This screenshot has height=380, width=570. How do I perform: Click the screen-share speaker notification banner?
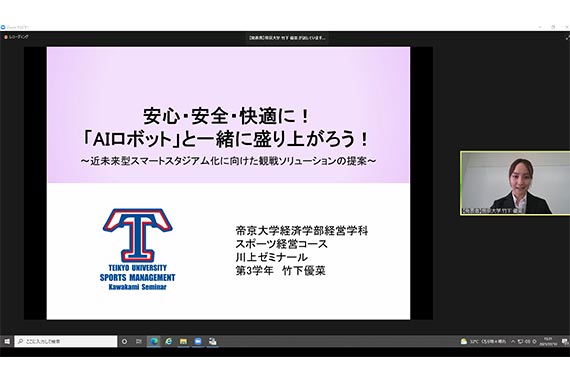pos(287,38)
